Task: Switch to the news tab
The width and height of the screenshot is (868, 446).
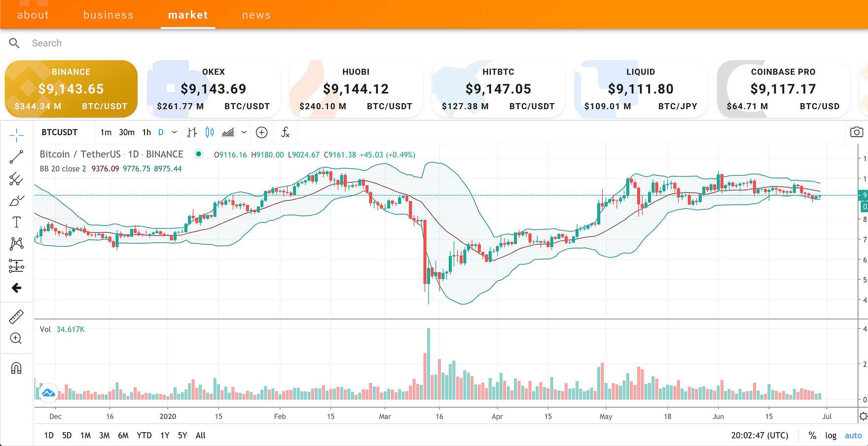Action: coord(256,15)
